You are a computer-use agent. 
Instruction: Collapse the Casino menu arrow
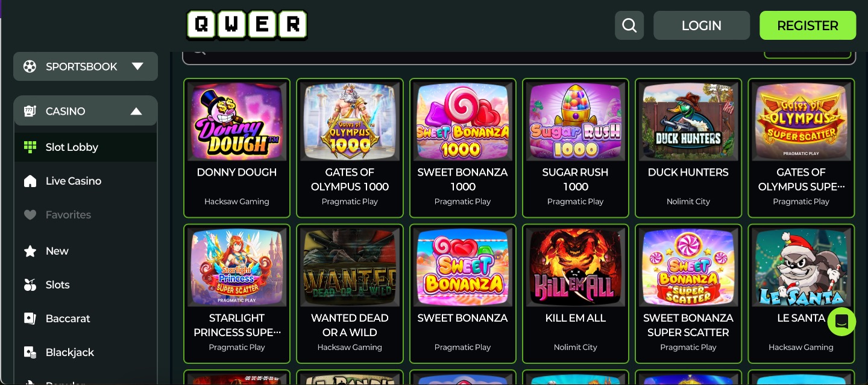coord(136,111)
